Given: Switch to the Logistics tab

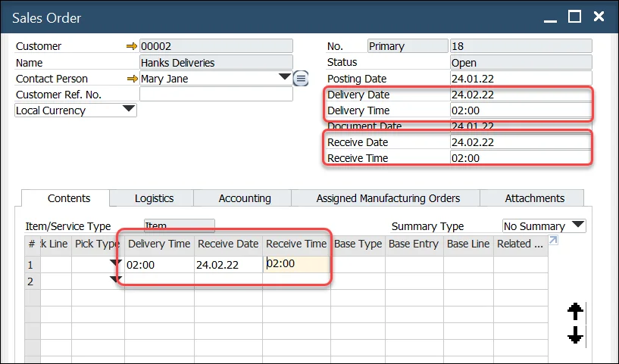Looking at the screenshot, I should point(154,198).
